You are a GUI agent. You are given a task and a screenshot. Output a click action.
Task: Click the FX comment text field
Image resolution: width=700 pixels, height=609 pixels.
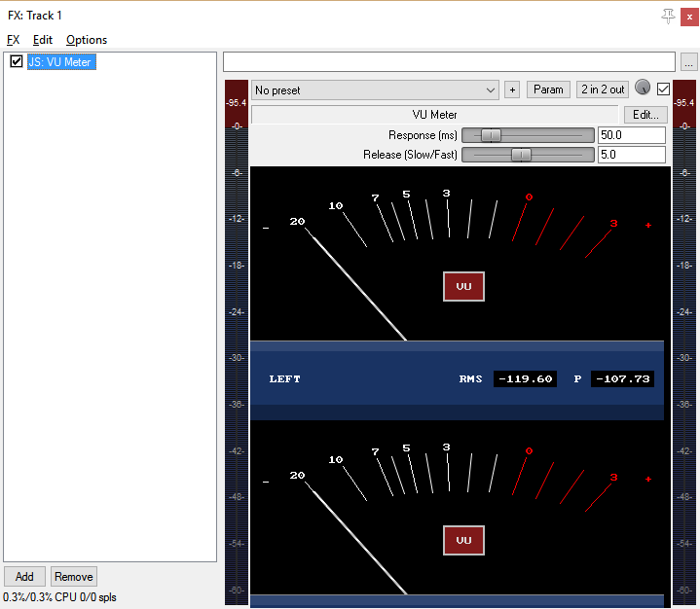(449, 61)
